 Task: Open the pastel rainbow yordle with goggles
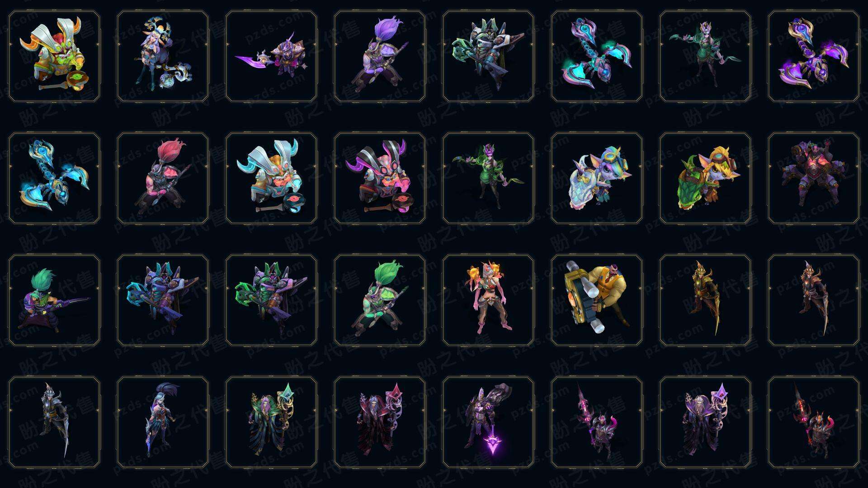597,178
